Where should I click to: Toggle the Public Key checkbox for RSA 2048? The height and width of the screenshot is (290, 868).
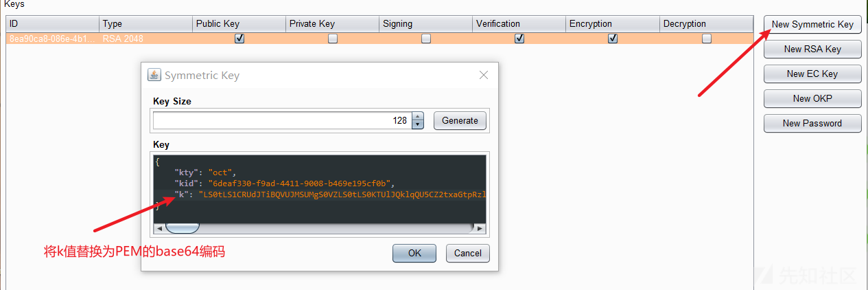(239, 39)
